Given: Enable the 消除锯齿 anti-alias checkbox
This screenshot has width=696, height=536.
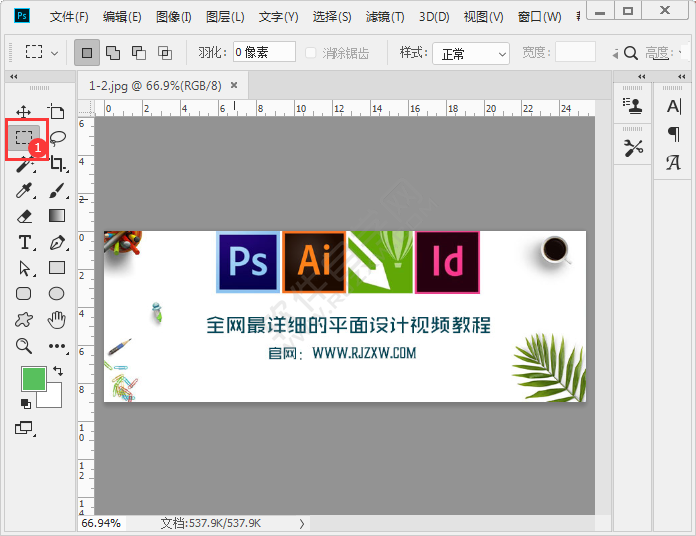Looking at the screenshot, I should click(312, 53).
